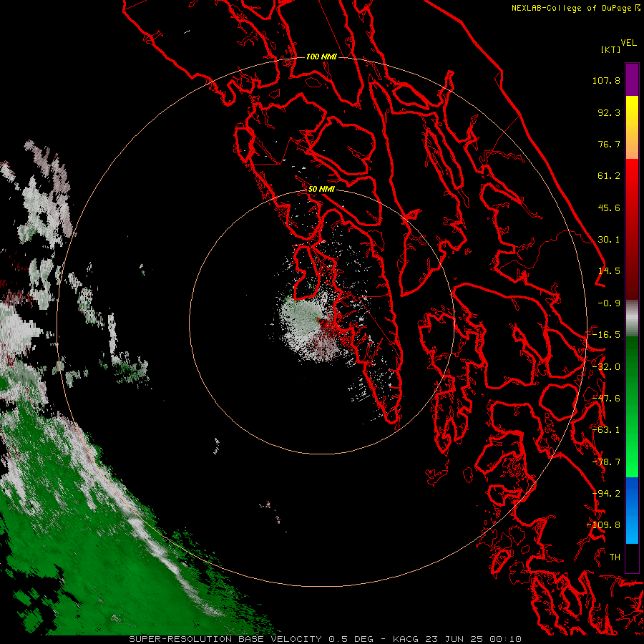Click the -94.2 velocity scale value
This screenshot has height=644, width=644.
coord(606,494)
